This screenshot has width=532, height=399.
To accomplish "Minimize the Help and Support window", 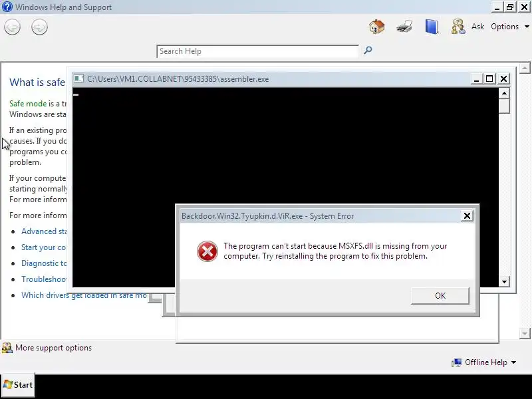I will tap(497, 7).
